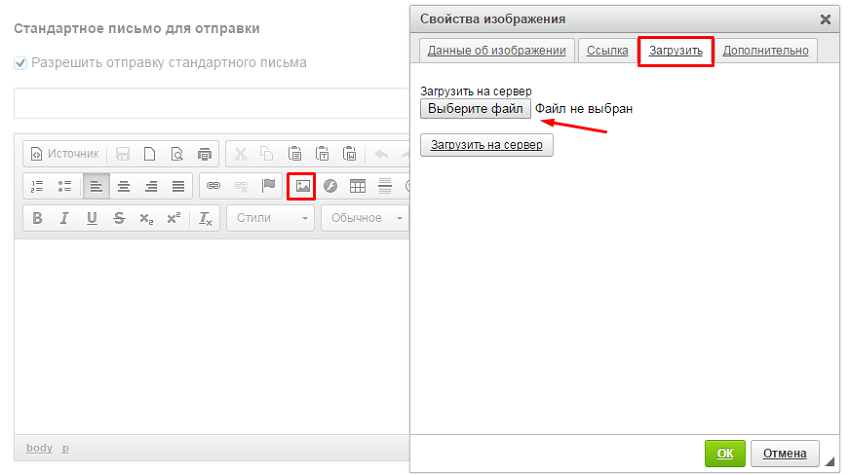The image size is (850, 475).
Task: Click the subject input field above the editor
Action: [x=210, y=103]
